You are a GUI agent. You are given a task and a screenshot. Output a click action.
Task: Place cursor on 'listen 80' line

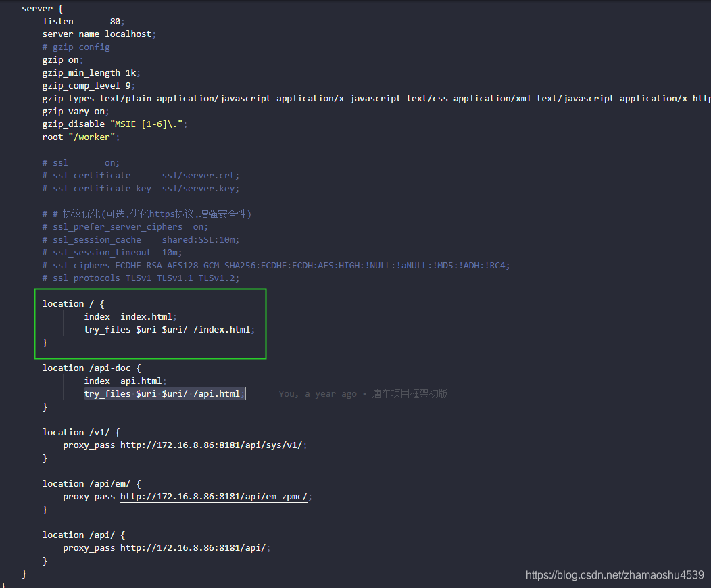point(83,22)
